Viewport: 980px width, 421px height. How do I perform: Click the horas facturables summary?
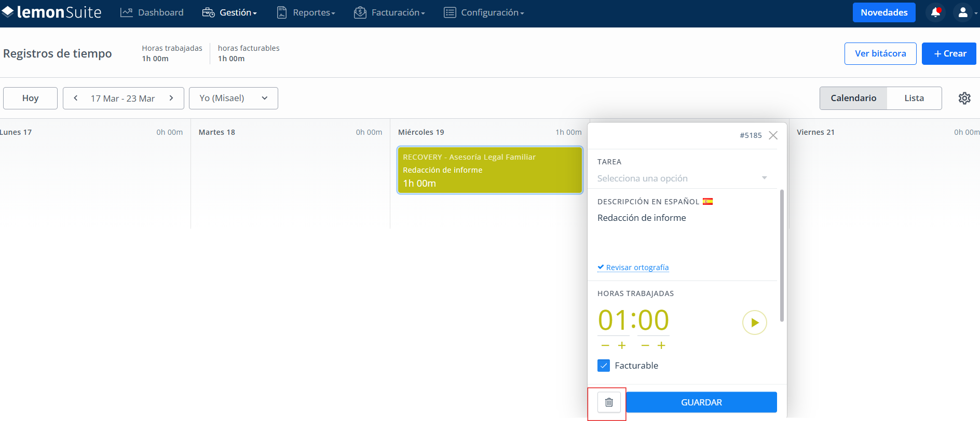pyautogui.click(x=249, y=53)
